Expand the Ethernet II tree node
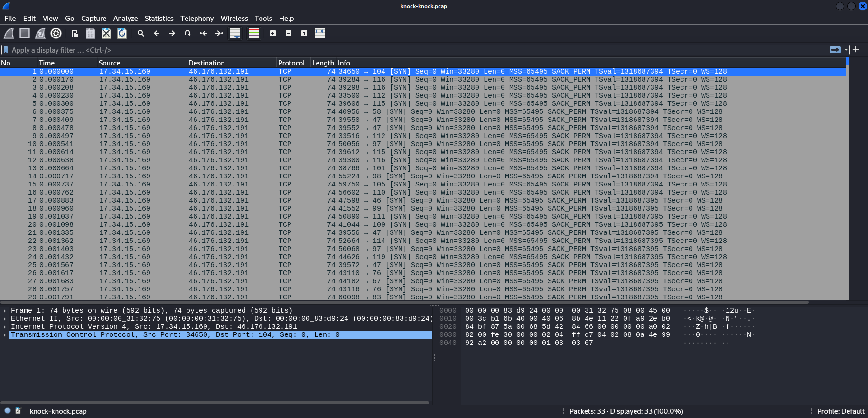Screen dimensions: 868x418 point(5,319)
